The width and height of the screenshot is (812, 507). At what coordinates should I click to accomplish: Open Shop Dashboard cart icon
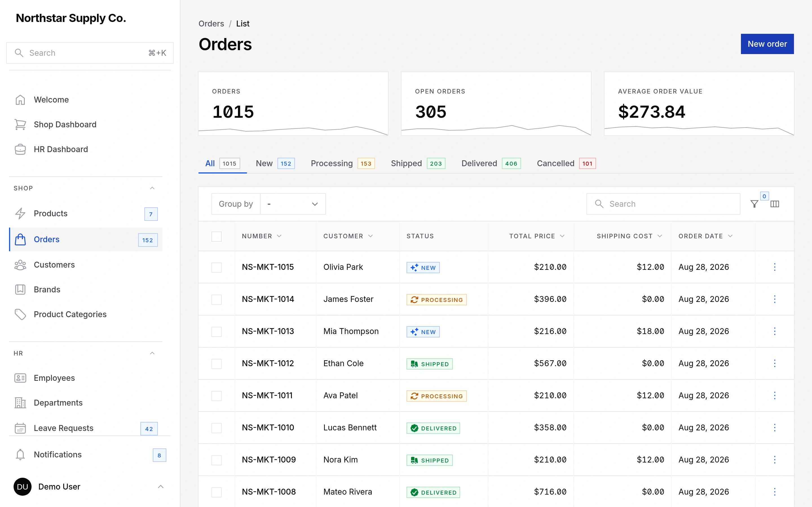pos(20,124)
